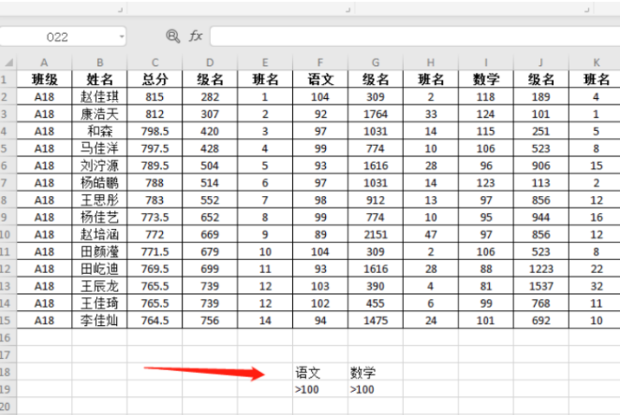
Task: Click cell with value 1223
Action: pyautogui.click(x=541, y=269)
